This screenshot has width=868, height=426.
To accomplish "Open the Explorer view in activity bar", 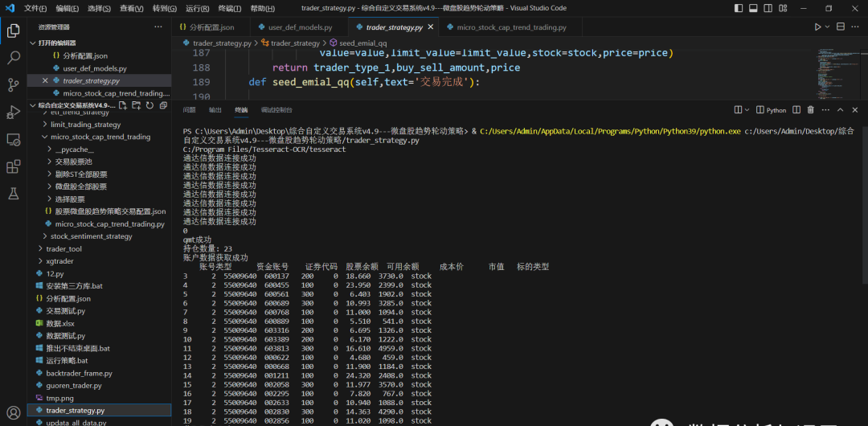I will click(x=14, y=31).
